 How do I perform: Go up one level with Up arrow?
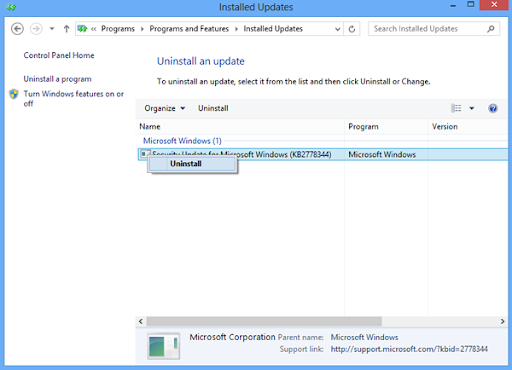(66, 29)
